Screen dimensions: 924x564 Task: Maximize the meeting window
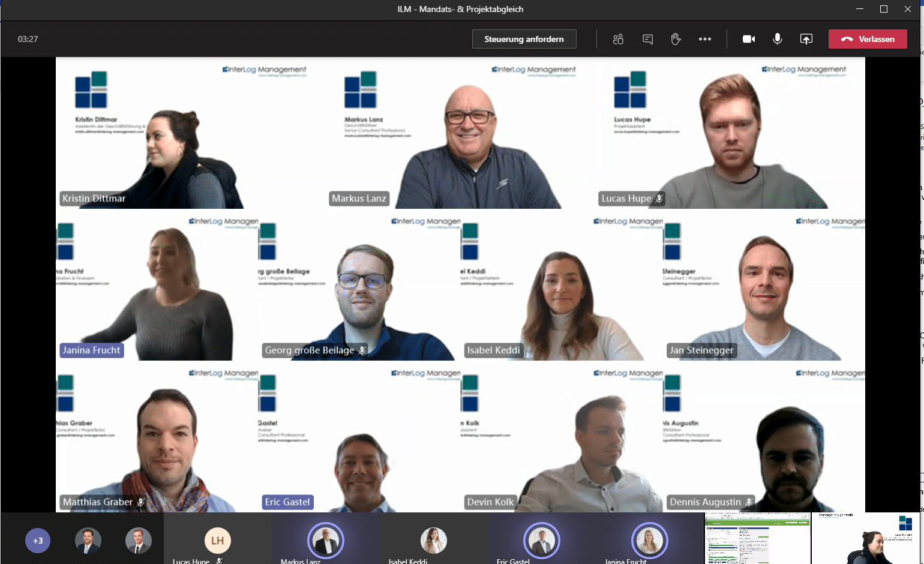[x=884, y=9]
